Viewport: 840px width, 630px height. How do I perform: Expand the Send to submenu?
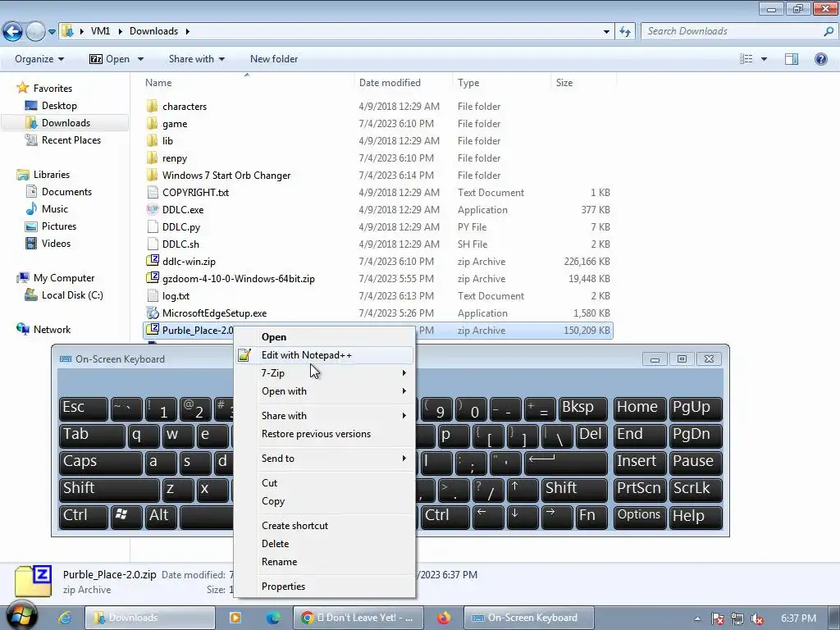[326, 458]
